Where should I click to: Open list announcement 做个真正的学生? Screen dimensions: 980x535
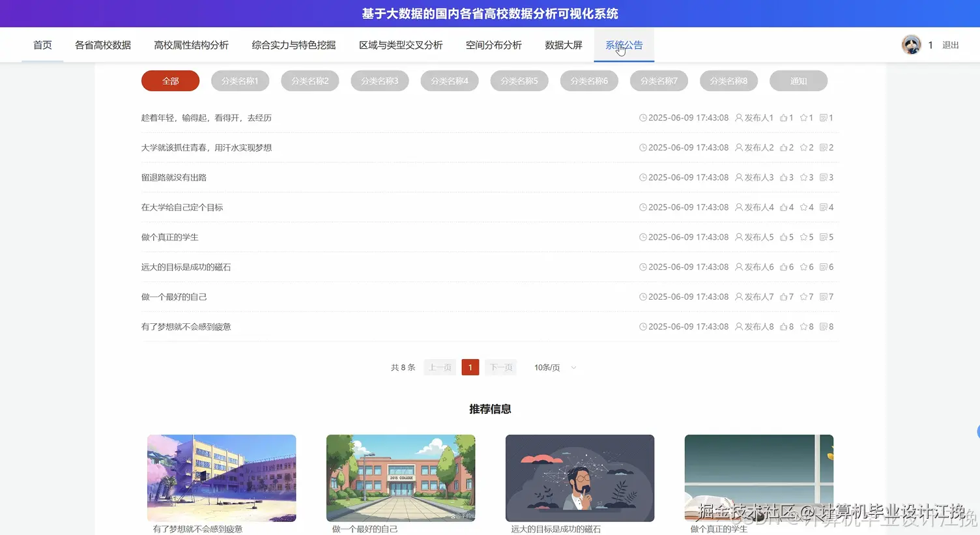pyautogui.click(x=170, y=237)
